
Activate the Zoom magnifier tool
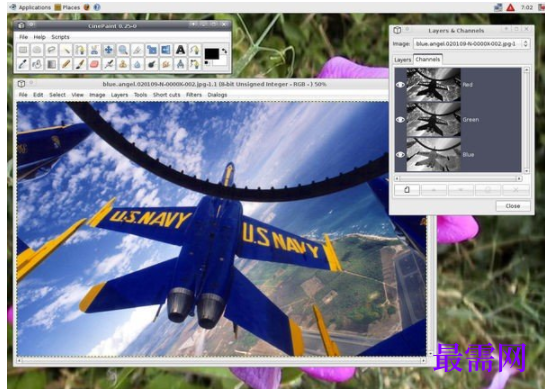click(x=123, y=50)
